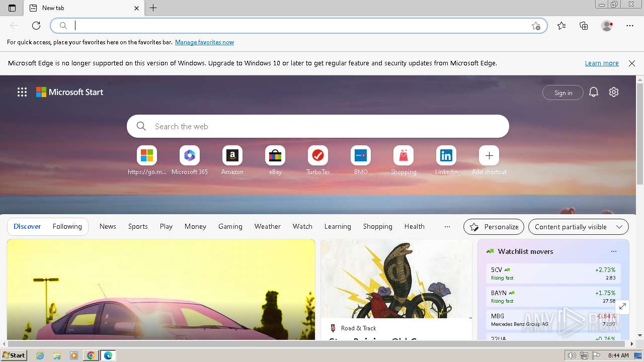The height and width of the screenshot is (362, 644).
Task: Open the tab actions menu icon
Action: point(12,8)
